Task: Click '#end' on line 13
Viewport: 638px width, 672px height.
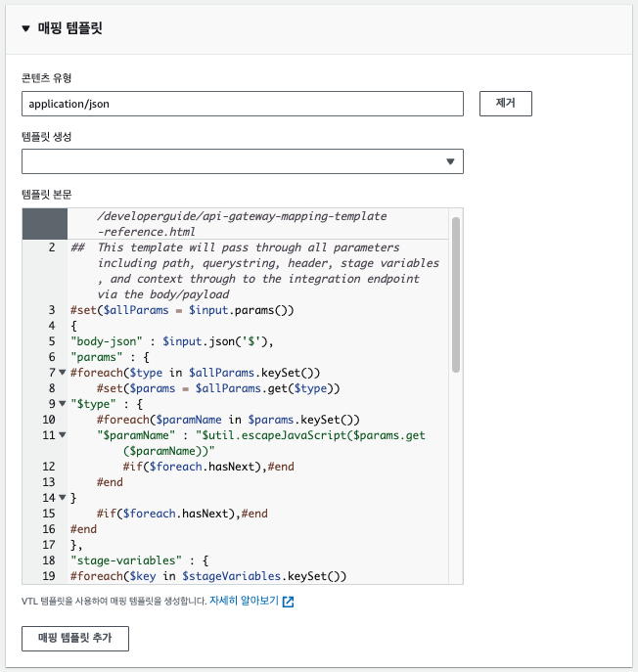Action: pyautogui.click(x=110, y=482)
